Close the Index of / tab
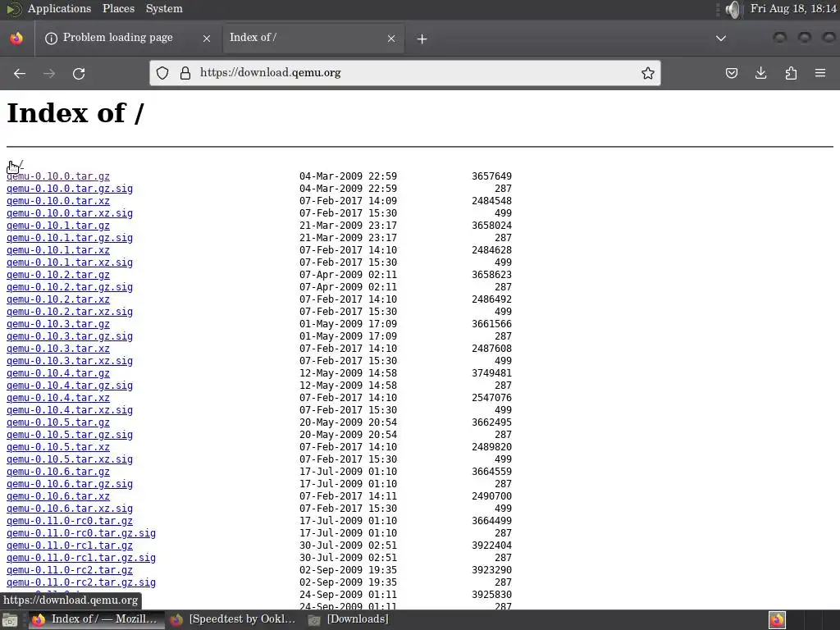This screenshot has height=630, width=840. pyautogui.click(x=391, y=39)
